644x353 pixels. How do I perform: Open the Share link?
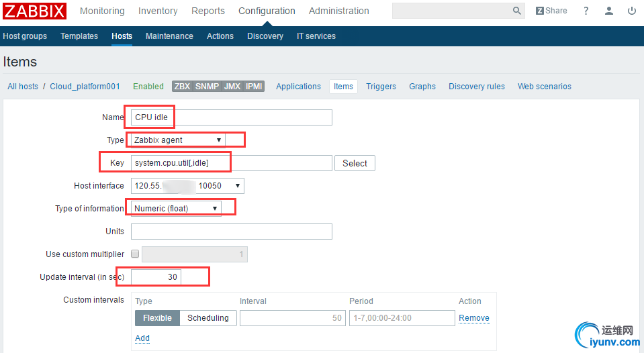coord(551,11)
